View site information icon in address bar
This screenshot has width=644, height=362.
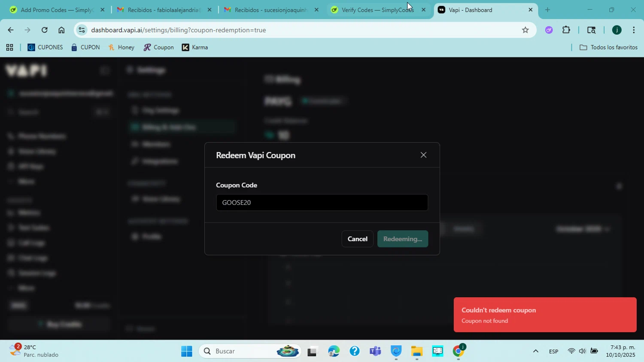82,30
